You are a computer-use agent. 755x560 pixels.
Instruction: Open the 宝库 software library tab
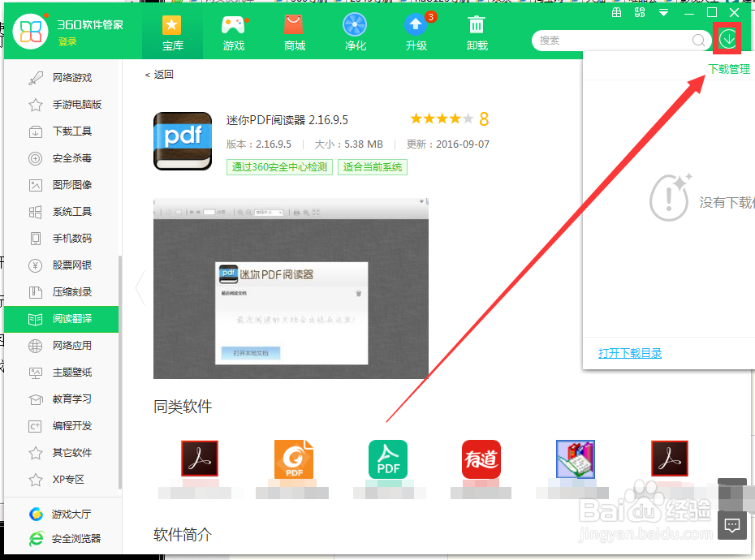pyautogui.click(x=172, y=32)
